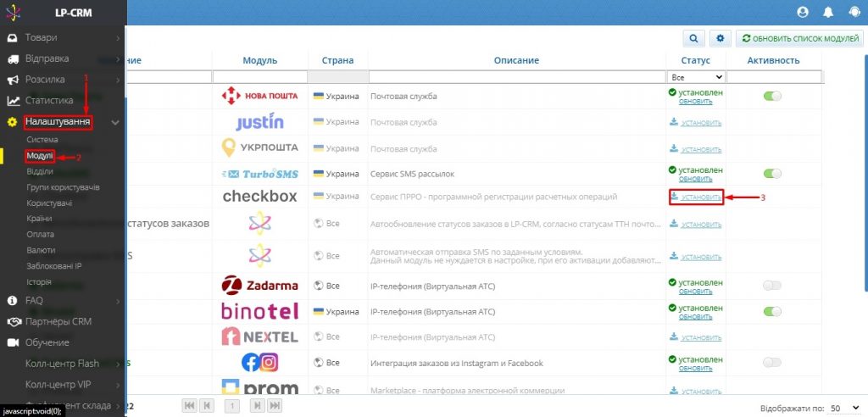Sort by Описание column header
This screenshot has width=868, height=417.
(x=516, y=60)
